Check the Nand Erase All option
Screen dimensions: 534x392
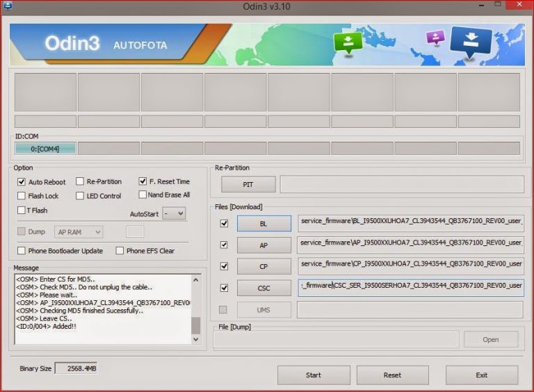click(x=143, y=195)
